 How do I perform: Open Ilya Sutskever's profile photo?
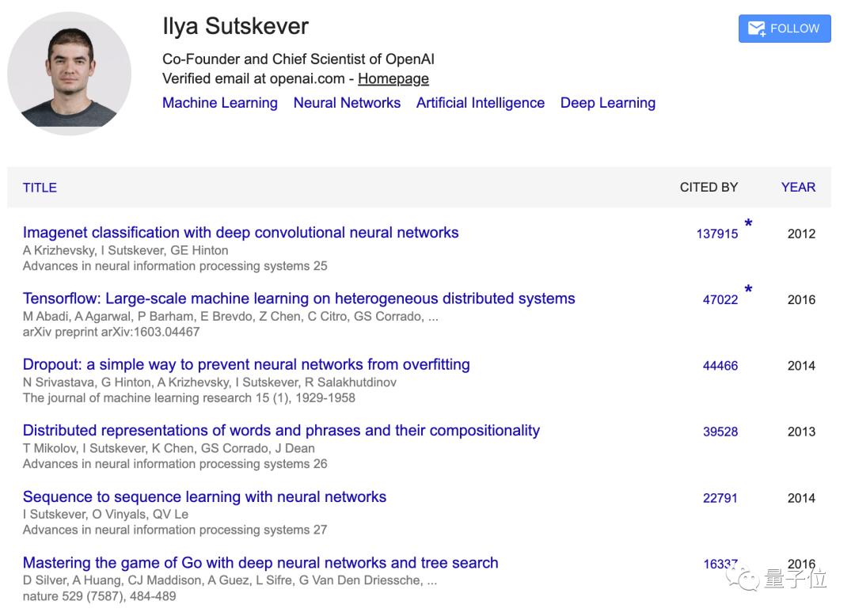69,74
